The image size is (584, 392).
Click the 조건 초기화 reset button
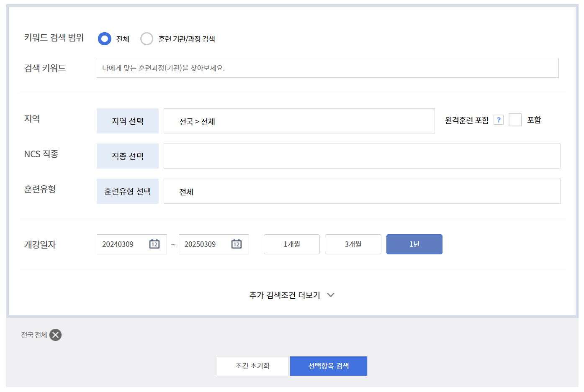(x=252, y=366)
